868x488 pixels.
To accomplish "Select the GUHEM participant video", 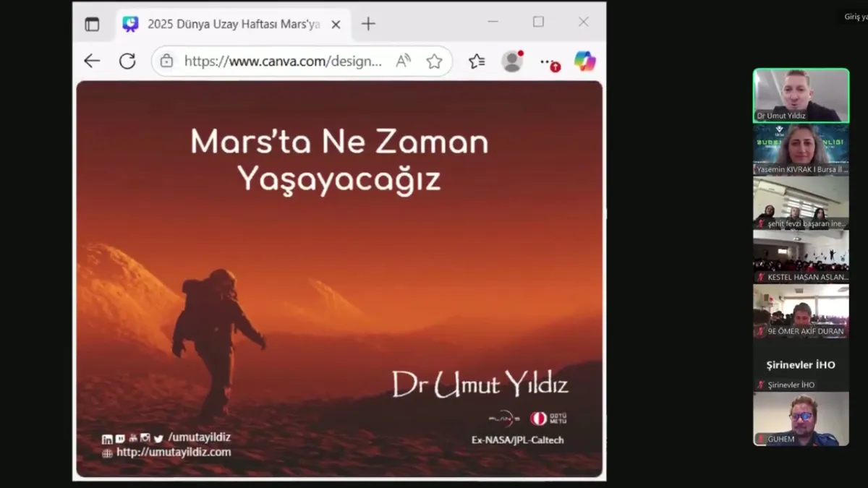I will [801, 419].
